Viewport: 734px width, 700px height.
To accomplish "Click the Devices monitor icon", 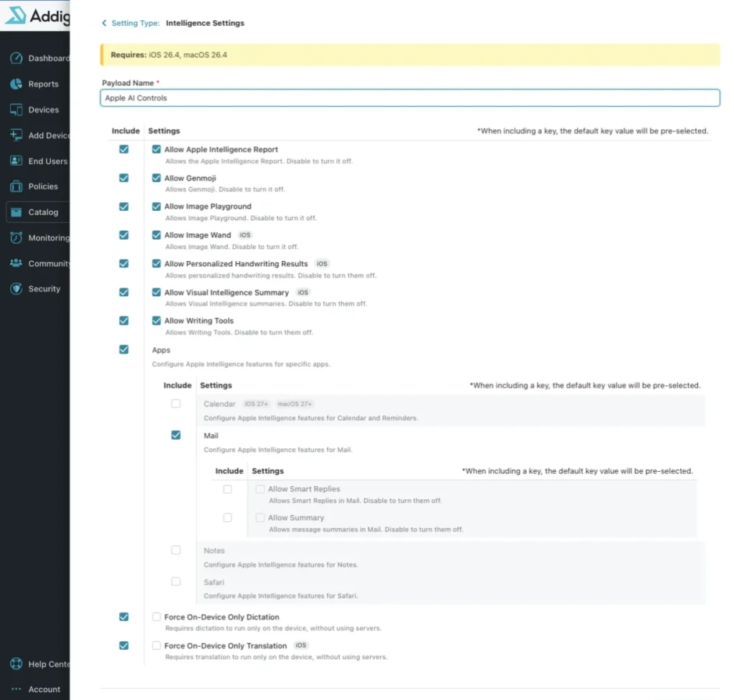I will pyautogui.click(x=16, y=110).
